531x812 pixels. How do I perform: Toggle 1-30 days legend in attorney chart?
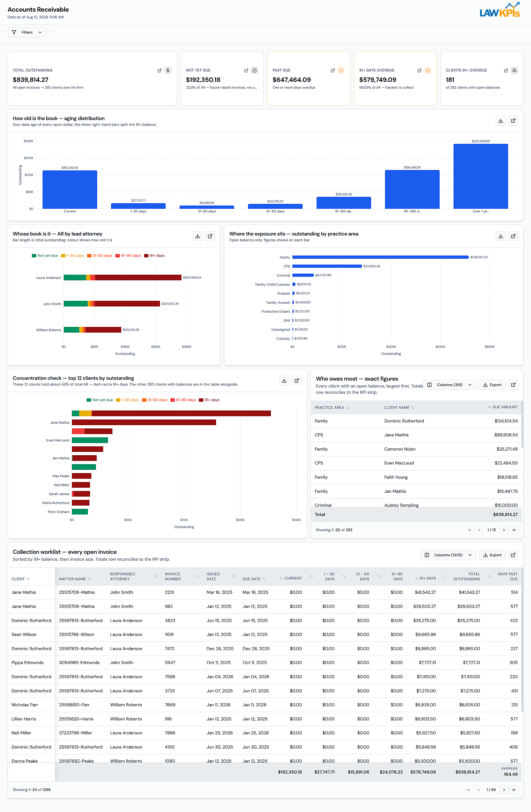point(72,255)
